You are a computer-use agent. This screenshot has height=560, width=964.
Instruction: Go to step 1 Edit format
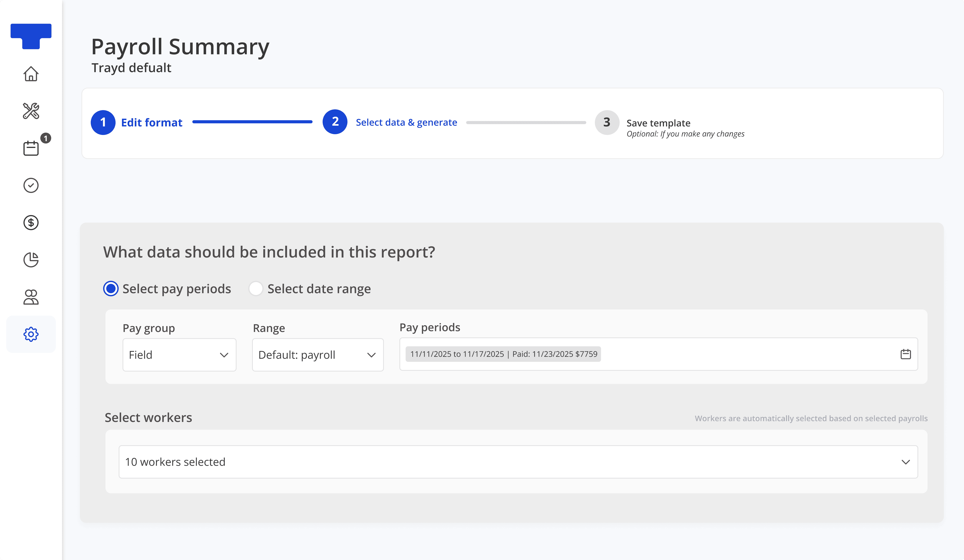(103, 122)
